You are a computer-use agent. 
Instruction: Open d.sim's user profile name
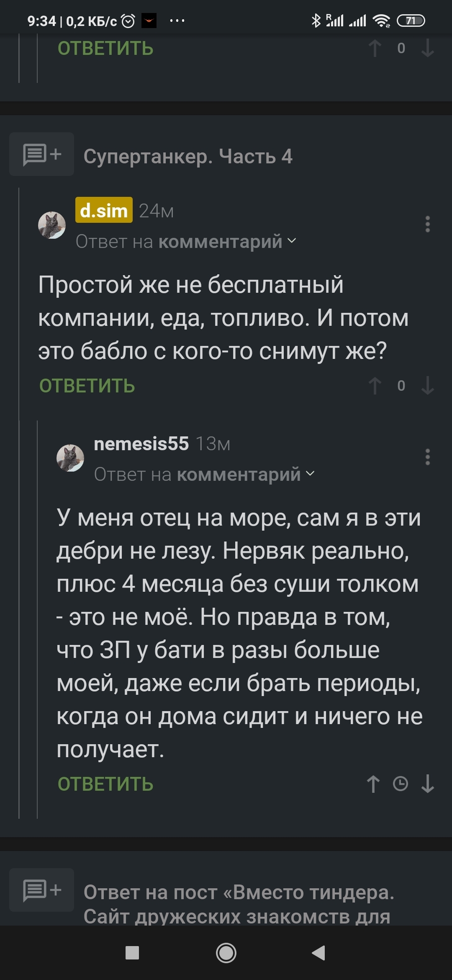pos(104,210)
